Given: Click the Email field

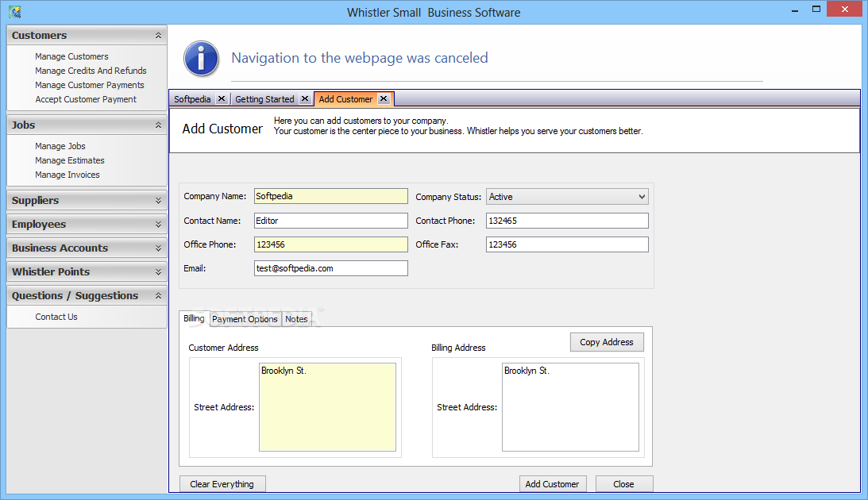Looking at the screenshot, I should (331, 268).
